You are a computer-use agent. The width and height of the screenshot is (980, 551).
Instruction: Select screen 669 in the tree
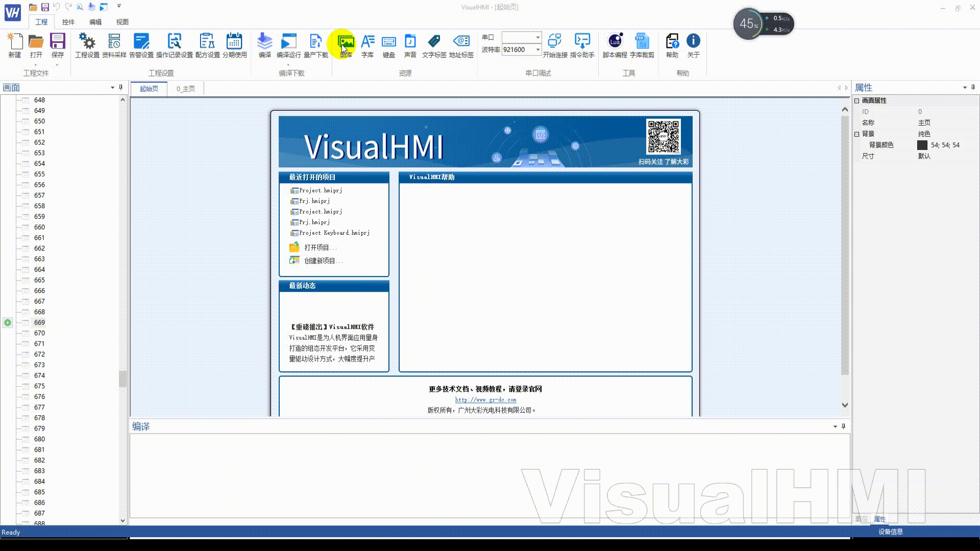tap(39, 322)
